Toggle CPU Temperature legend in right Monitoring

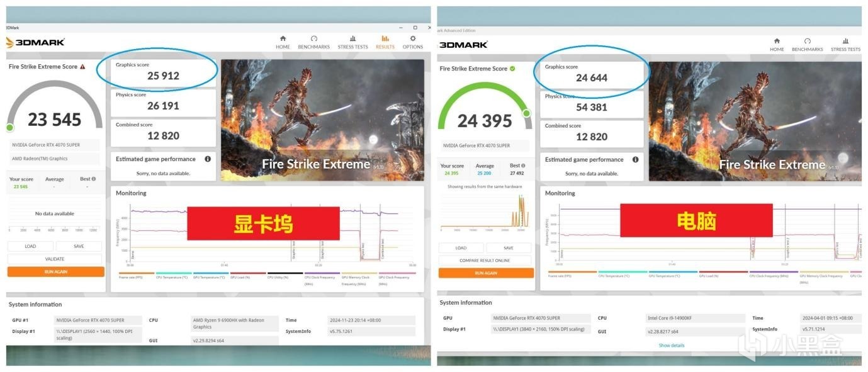tap(623, 275)
